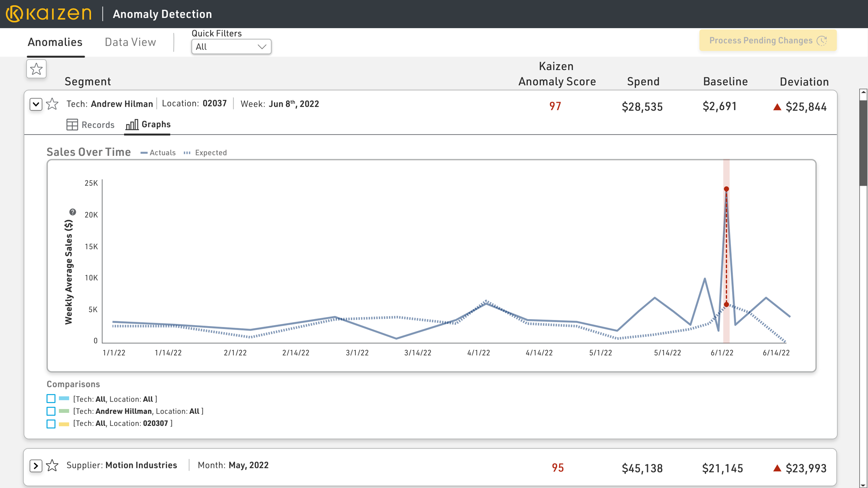Open the Records tab

coord(90,125)
